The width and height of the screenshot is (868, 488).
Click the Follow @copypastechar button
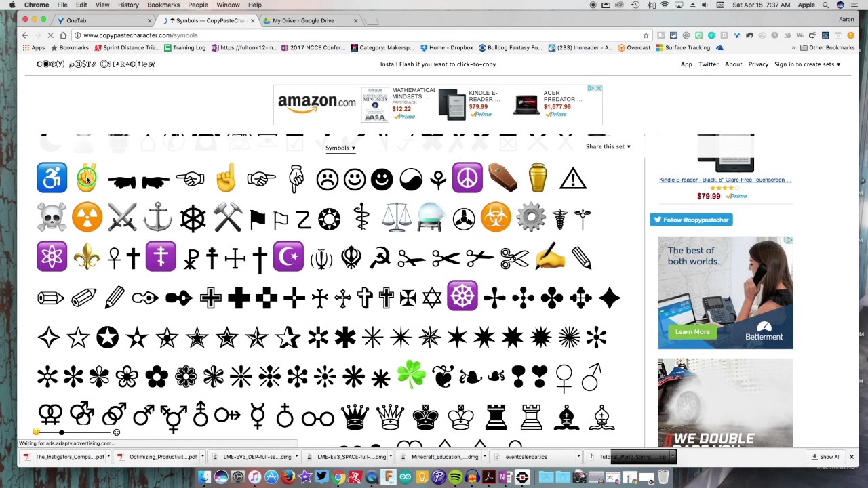pyautogui.click(x=691, y=219)
